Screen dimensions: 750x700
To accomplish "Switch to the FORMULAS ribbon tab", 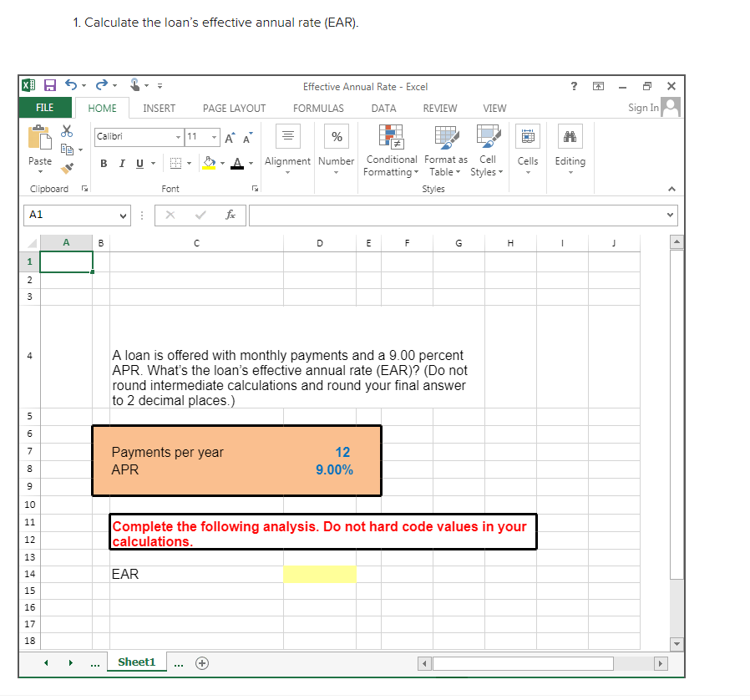I will point(318,108).
